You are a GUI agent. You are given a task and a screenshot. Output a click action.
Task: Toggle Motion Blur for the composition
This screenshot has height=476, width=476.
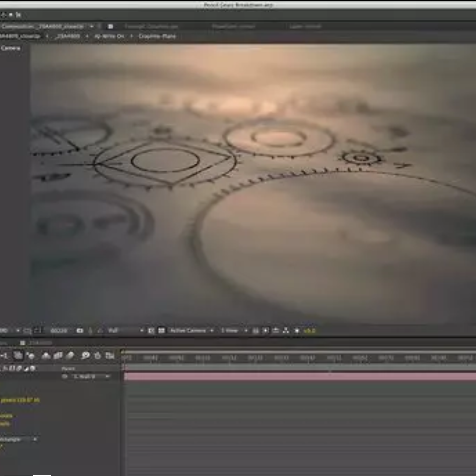[x=70, y=356]
